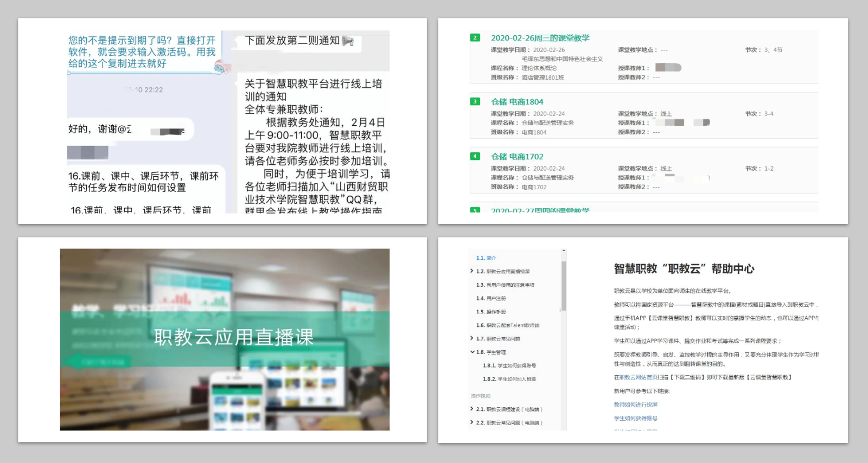Open the 职教云应用直播课 banner image
868x463 pixels.
pyautogui.click(x=225, y=339)
